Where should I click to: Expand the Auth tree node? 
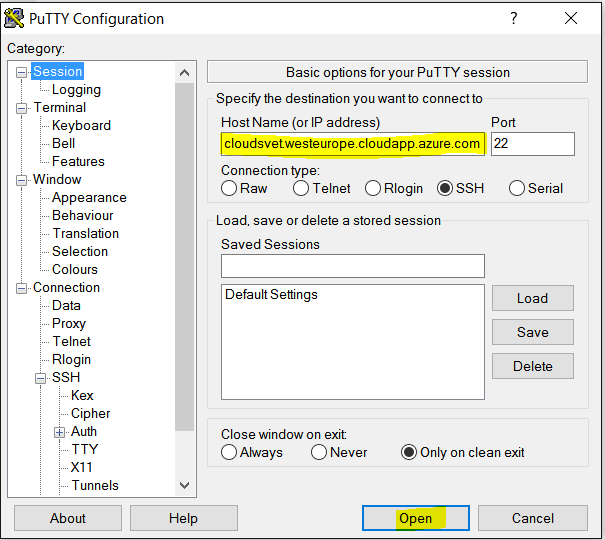tap(59, 432)
